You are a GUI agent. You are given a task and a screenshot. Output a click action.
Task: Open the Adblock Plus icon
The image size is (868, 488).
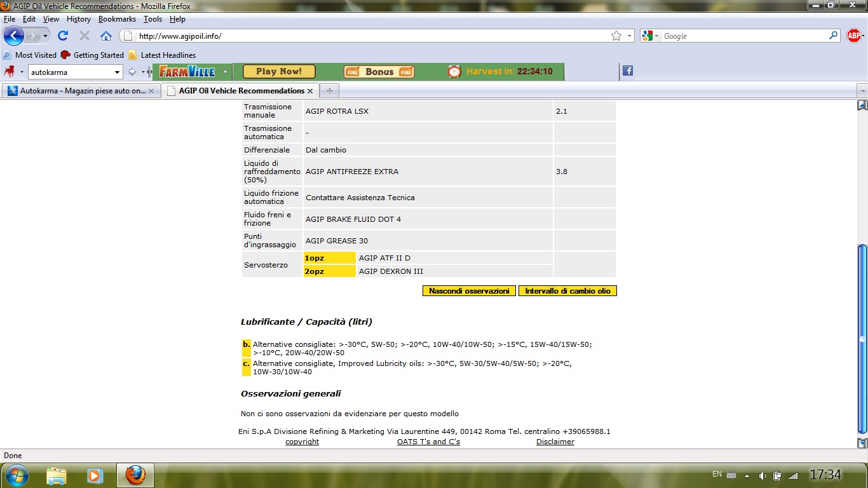854,36
